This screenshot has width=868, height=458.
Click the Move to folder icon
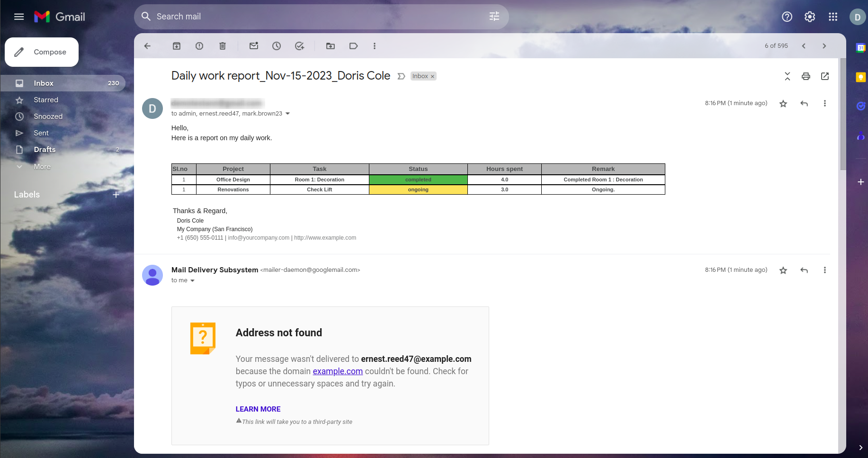[x=331, y=46]
